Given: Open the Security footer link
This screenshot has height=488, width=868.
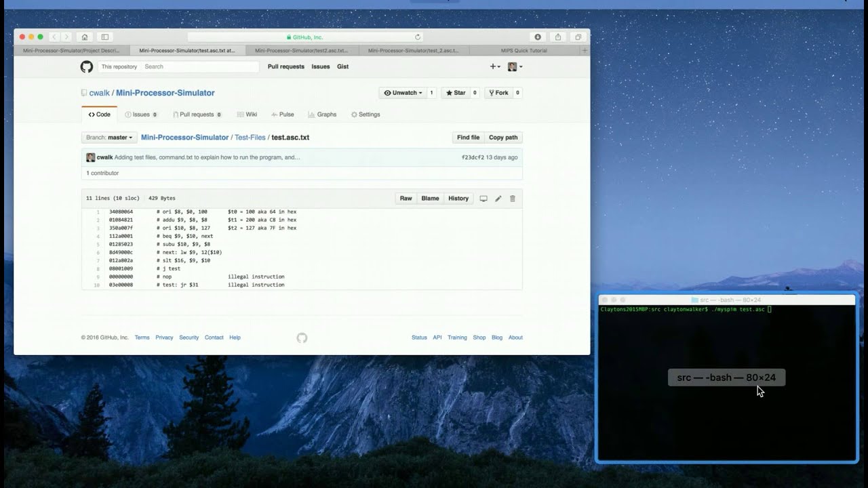Looking at the screenshot, I should (x=189, y=338).
